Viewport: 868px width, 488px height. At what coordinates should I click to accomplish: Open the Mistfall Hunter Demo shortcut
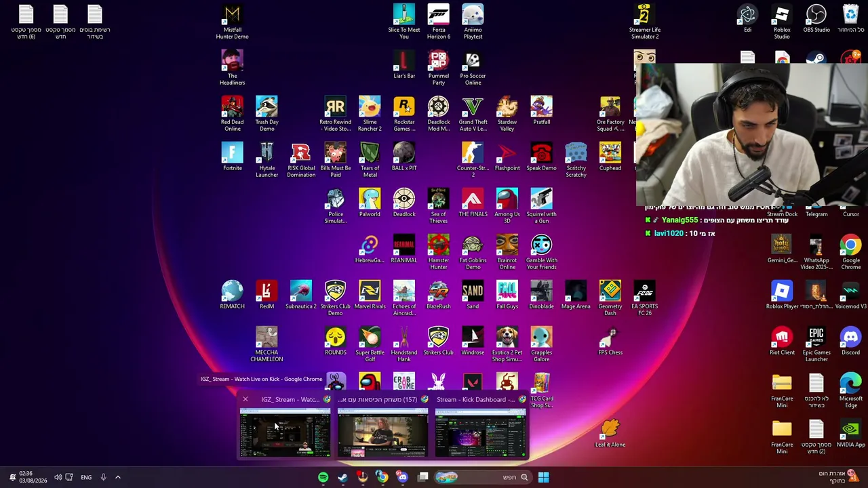232,22
